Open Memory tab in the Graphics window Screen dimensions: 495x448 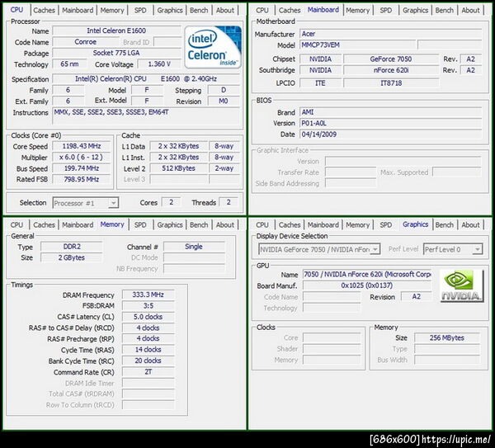pyautogui.click(x=358, y=224)
